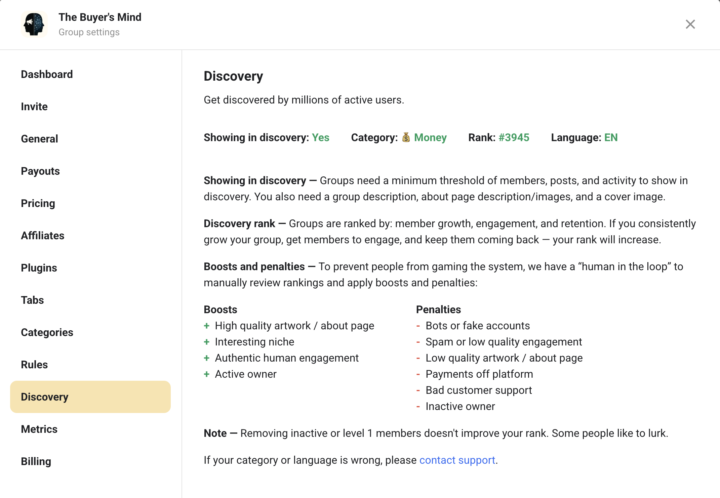Click The Buyer's Mind group logo icon
Screen dimensions: 720x498
[x=35, y=24]
